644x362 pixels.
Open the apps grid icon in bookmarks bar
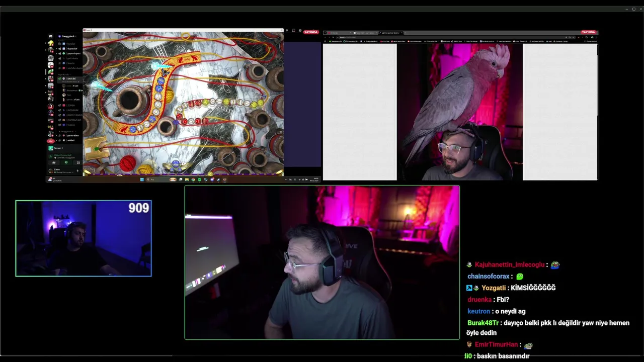click(325, 41)
